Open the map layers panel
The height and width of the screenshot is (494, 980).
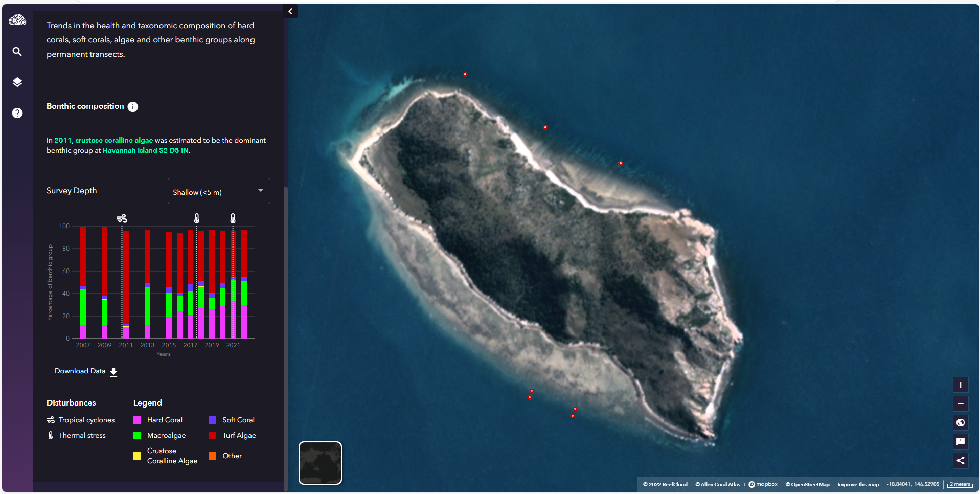point(17,82)
